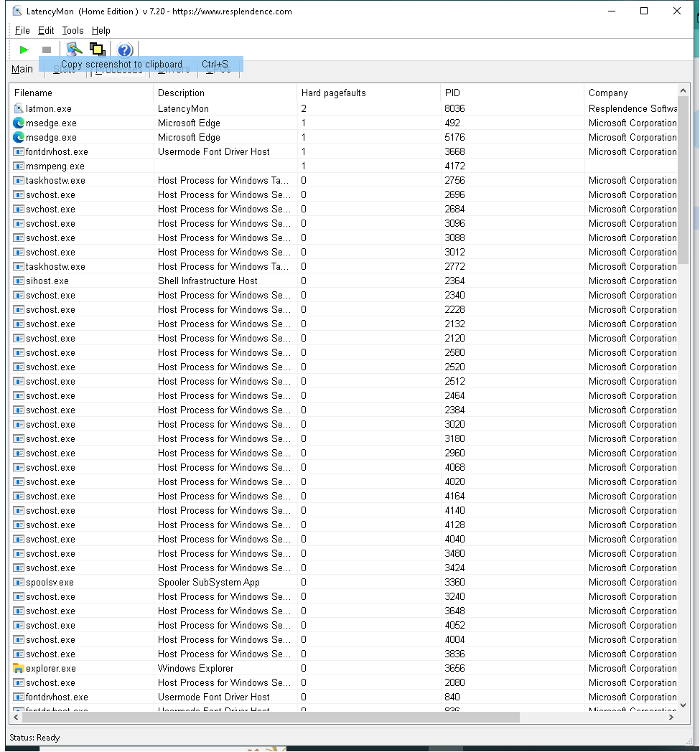Switch to the CPUs tab
Viewport: 700px width, 752px height.
click(218, 70)
